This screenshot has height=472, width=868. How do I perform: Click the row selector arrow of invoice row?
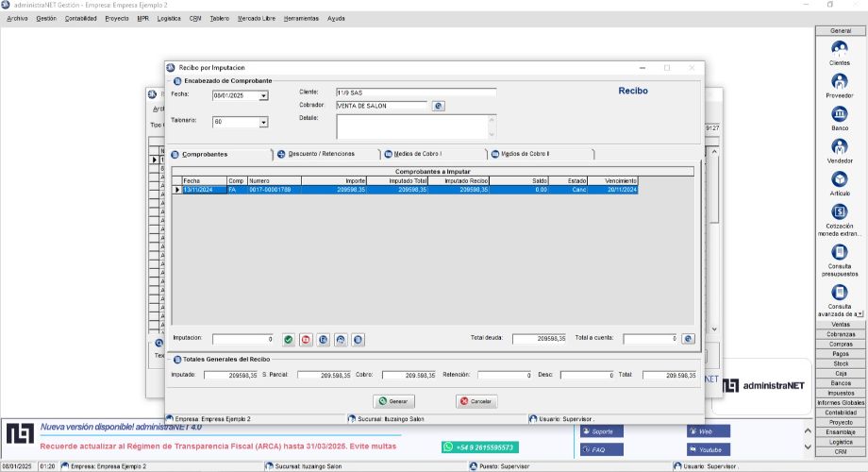177,190
